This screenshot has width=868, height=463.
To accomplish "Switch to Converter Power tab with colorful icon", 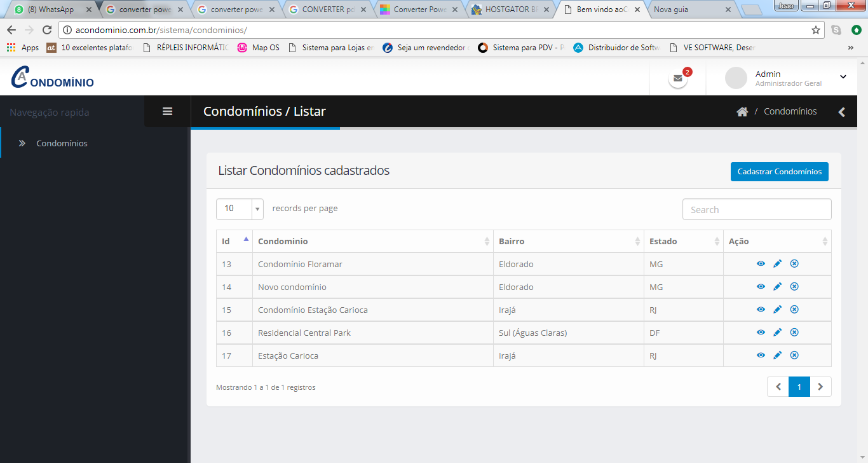I will (419, 10).
